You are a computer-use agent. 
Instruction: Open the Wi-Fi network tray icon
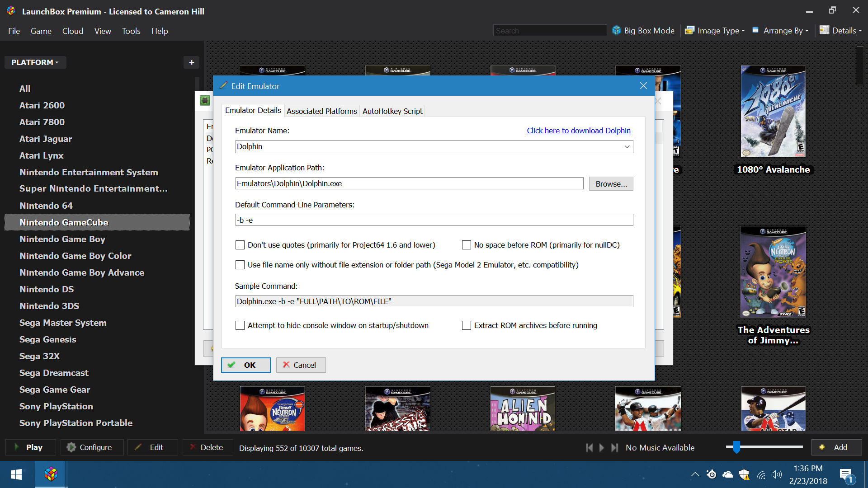click(761, 475)
